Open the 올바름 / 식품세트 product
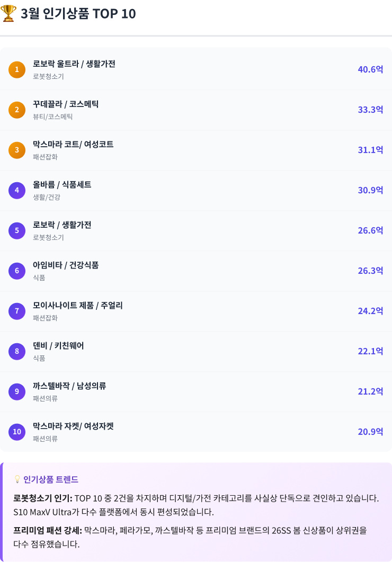The height and width of the screenshot is (562, 392). tap(62, 185)
